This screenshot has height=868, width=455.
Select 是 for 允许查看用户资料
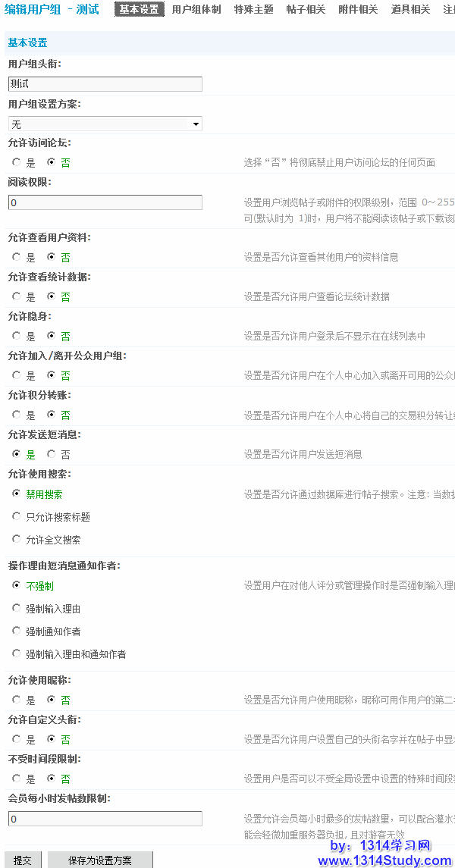[x=17, y=257]
